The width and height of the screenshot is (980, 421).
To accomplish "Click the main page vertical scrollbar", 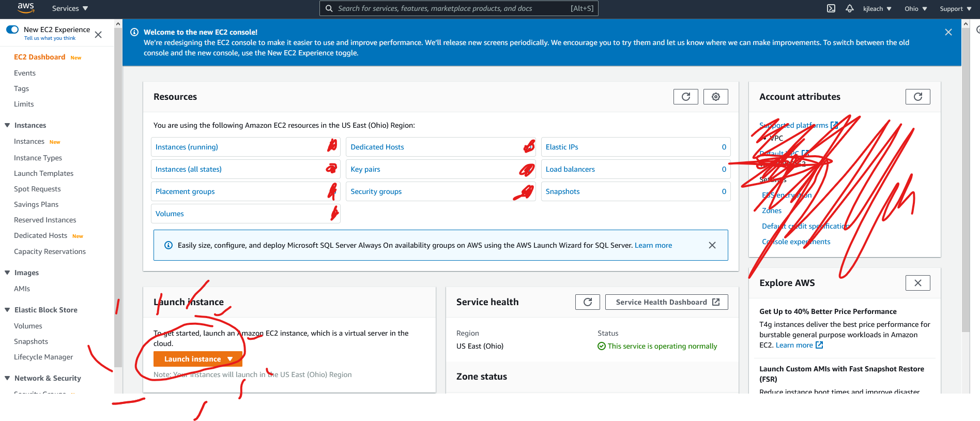I will (x=966, y=179).
